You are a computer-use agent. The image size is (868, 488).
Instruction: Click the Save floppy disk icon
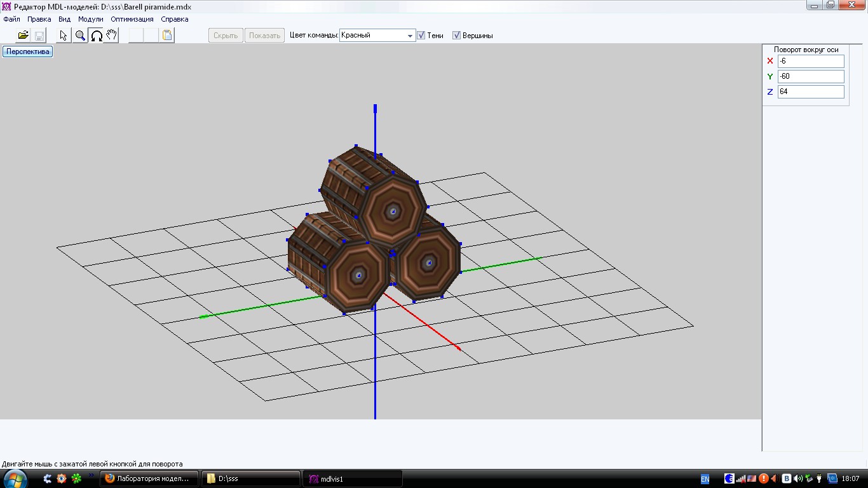(39, 36)
